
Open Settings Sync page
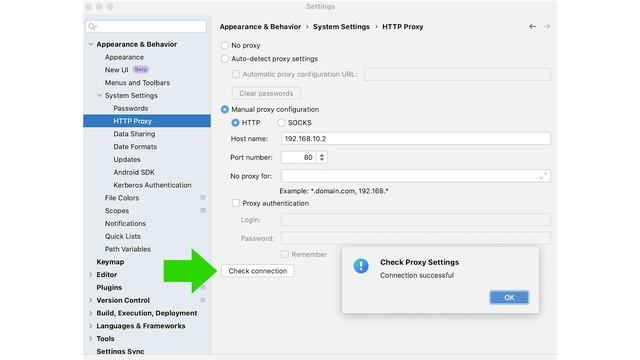point(120,351)
